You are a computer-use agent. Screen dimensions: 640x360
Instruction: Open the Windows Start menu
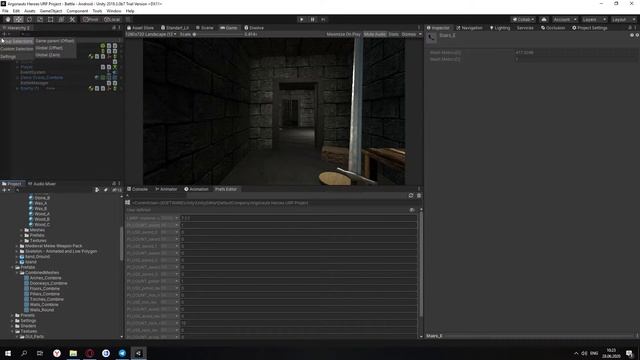pyautogui.click(x=8, y=353)
